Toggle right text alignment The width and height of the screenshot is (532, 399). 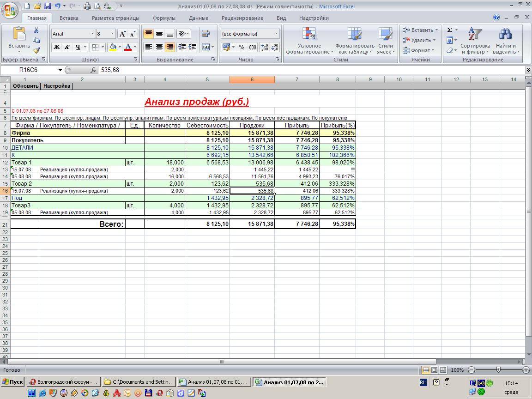pyautogui.click(x=170, y=47)
